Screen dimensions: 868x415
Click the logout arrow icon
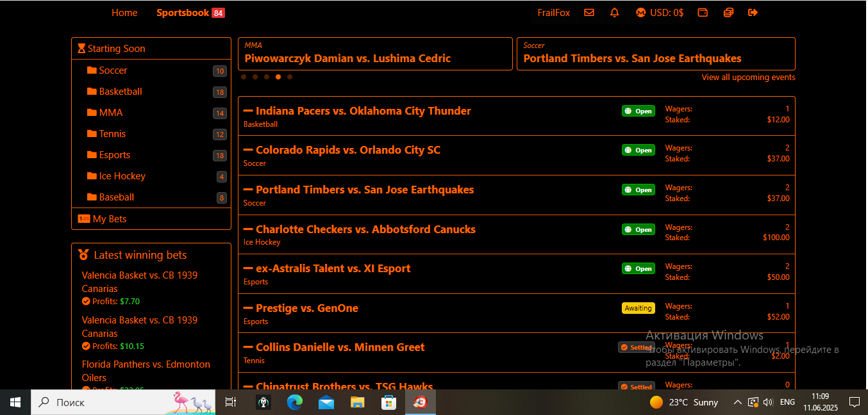pos(753,13)
